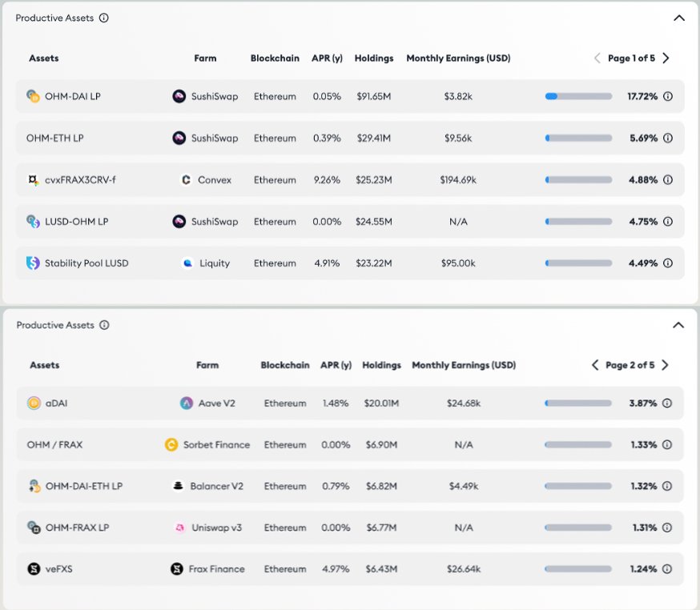Viewport: 700px width, 610px height.
Task: Go to next page from Page 2 of 5
Action: 665,365
